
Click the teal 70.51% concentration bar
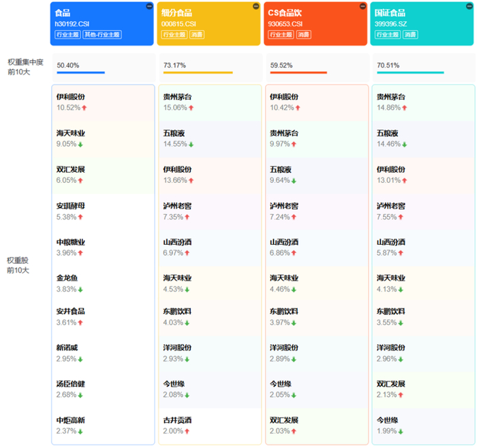click(411, 72)
